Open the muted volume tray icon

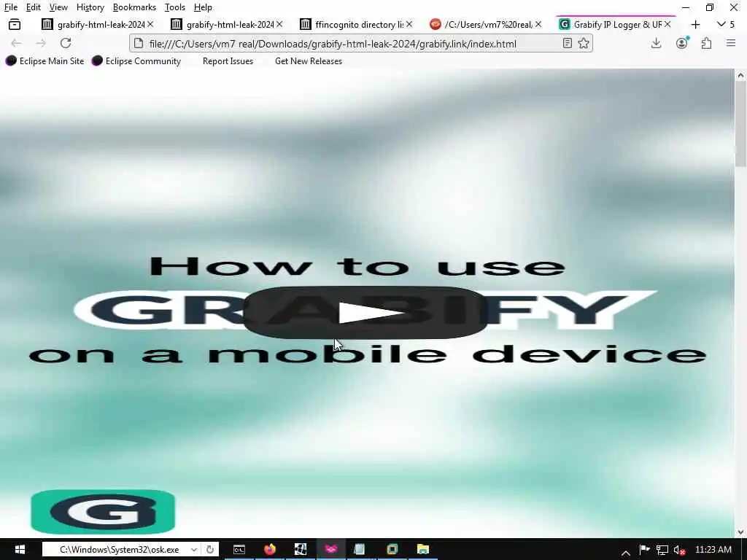pos(679,550)
